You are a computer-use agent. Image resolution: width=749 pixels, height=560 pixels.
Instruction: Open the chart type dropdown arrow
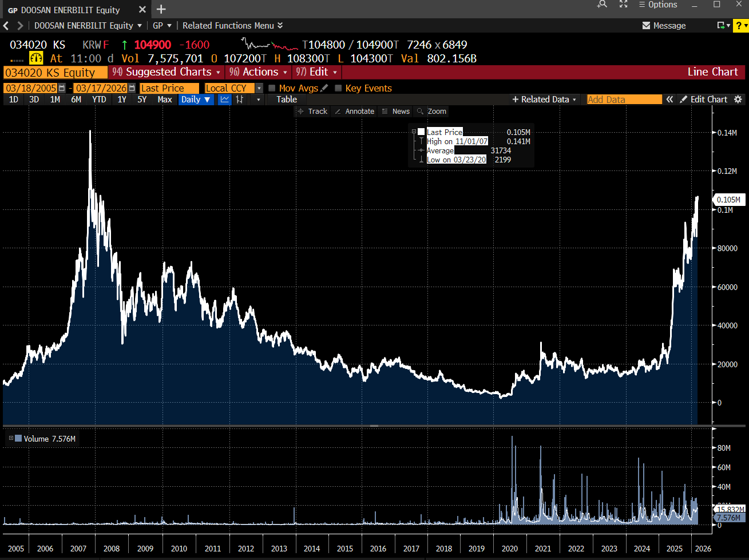pos(259,100)
